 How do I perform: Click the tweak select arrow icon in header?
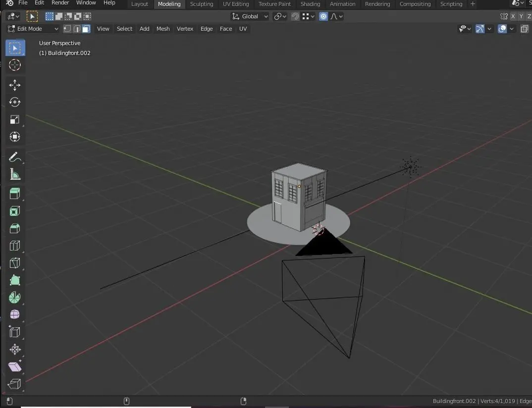tap(32, 16)
